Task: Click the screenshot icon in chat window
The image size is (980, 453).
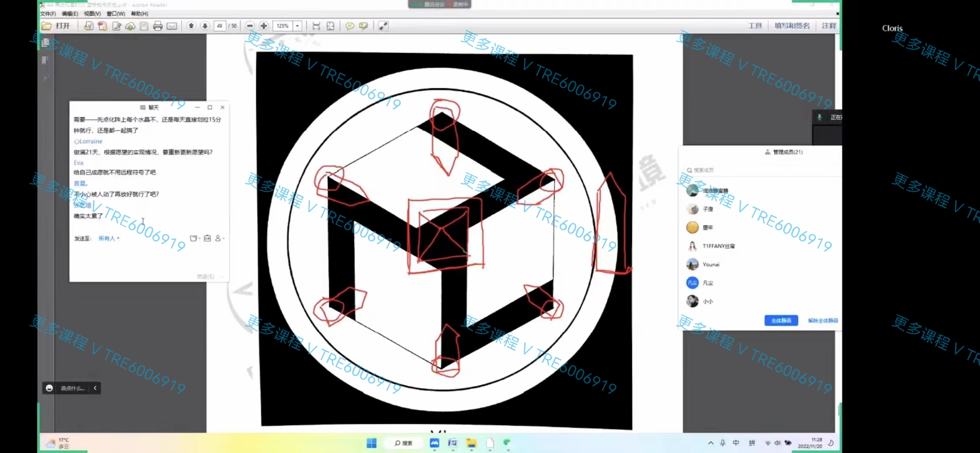Action: pyautogui.click(x=194, y=238)
